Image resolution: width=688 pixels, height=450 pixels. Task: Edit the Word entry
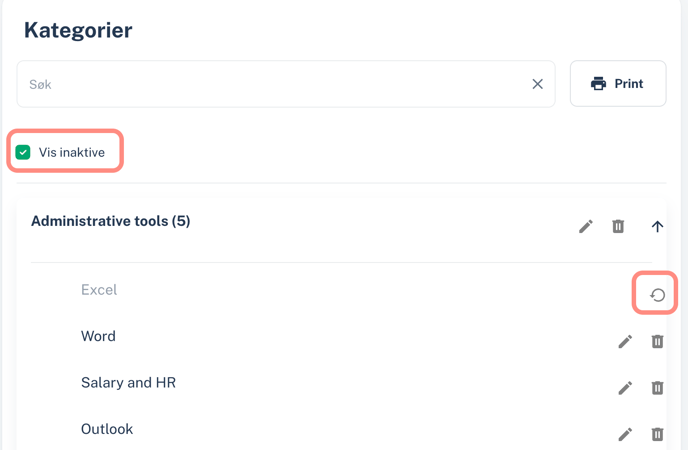(x=625, y=341)
